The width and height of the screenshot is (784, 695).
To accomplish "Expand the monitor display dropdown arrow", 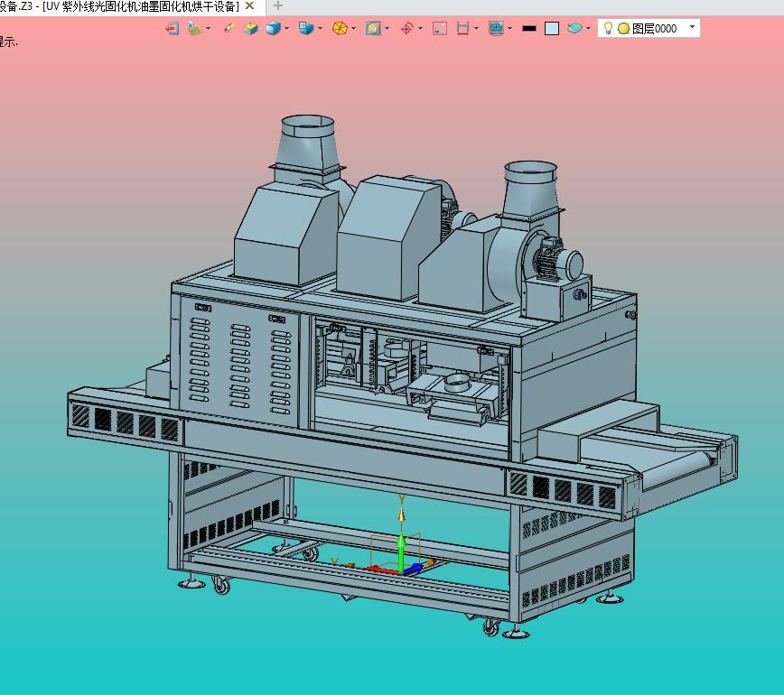I will (x=509, y=29).
